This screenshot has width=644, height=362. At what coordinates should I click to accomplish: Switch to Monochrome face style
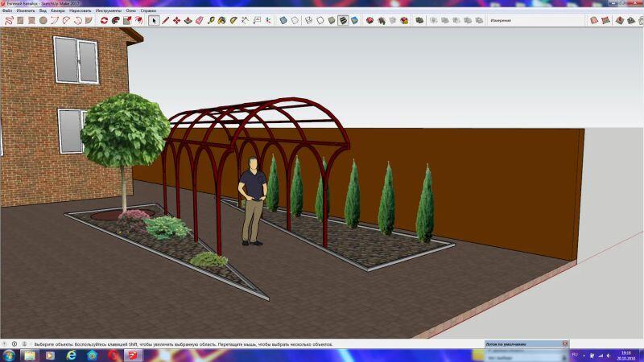point(355,20)
